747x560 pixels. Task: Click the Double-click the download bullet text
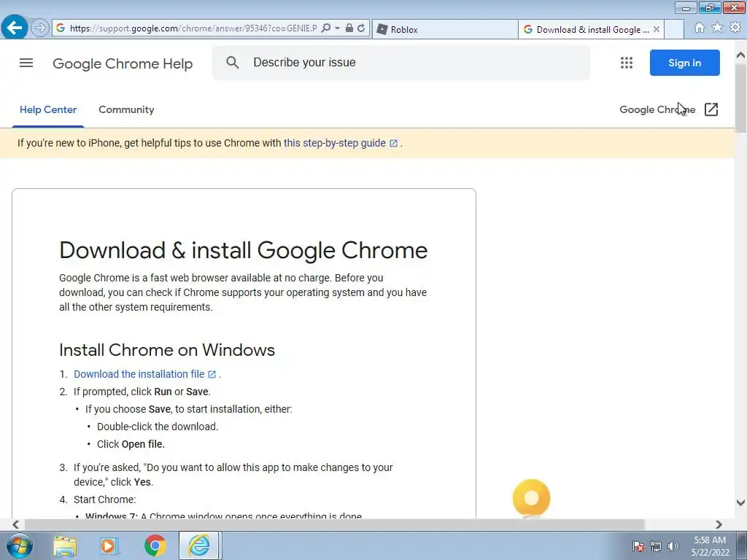pos(158,427)
